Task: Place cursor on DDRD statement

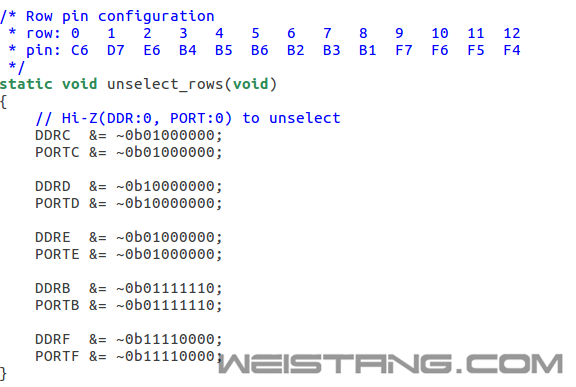Action: [129, 186]
